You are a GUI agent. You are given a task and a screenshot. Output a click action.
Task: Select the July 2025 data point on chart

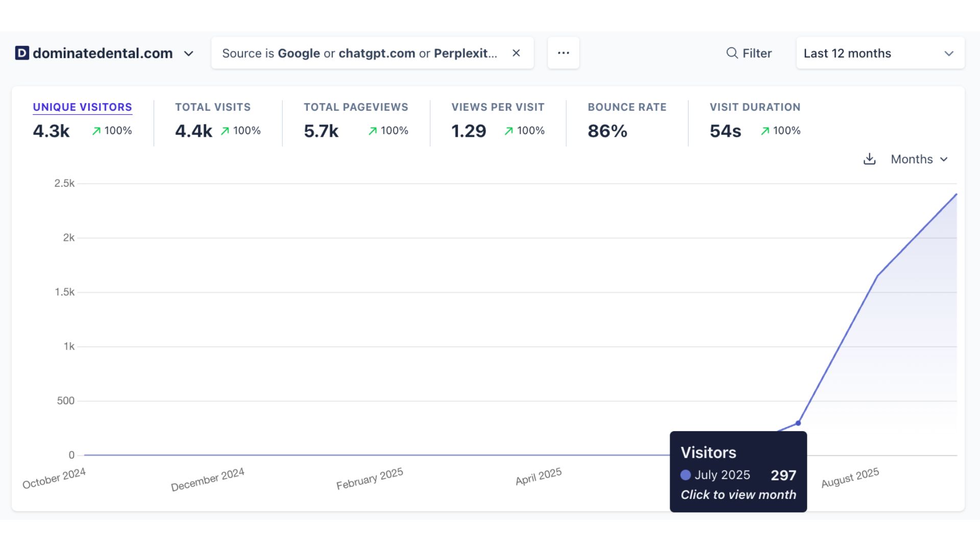(x=798, y=423)
